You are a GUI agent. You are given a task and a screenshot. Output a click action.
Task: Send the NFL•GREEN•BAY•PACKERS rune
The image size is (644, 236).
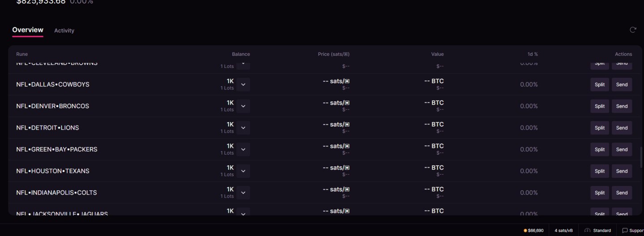coord(622,149)
